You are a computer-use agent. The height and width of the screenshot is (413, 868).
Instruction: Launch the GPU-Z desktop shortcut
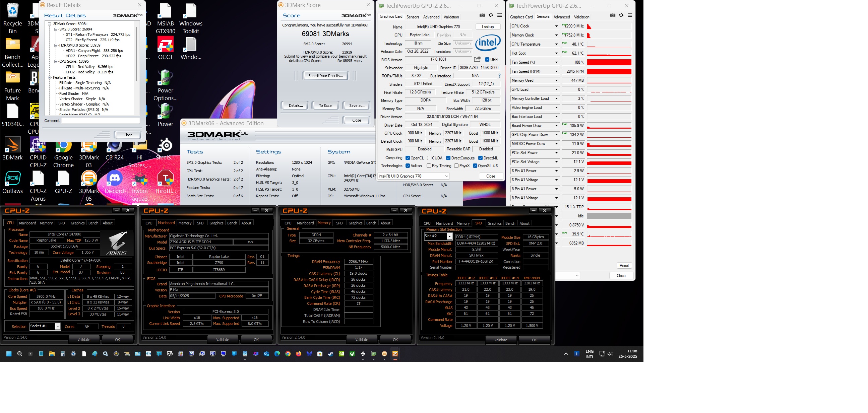click(63, 182)
